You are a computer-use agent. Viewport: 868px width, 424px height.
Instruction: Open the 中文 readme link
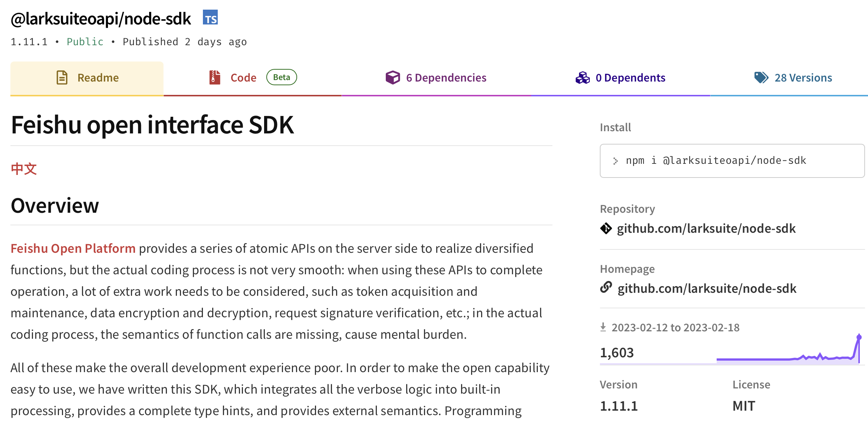click(x=24, y=169)
